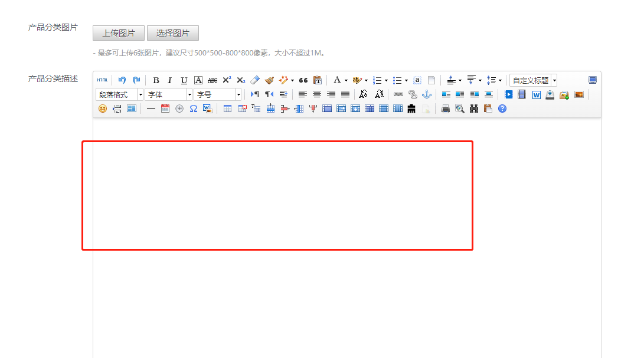This screenshot has height=358, width=644.
Task: Click the 上传图片 upload button
Action: 119,33
